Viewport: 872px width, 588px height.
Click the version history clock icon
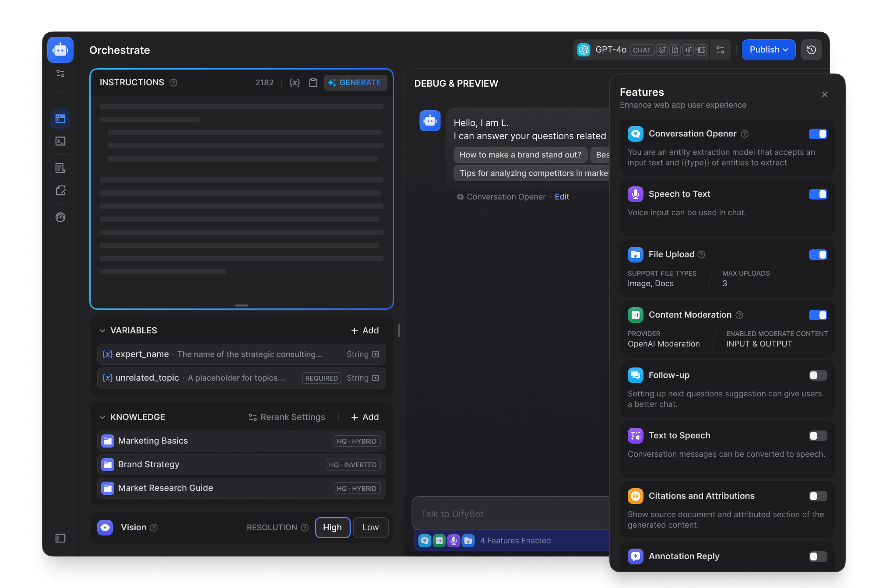[x=811, y=50]
